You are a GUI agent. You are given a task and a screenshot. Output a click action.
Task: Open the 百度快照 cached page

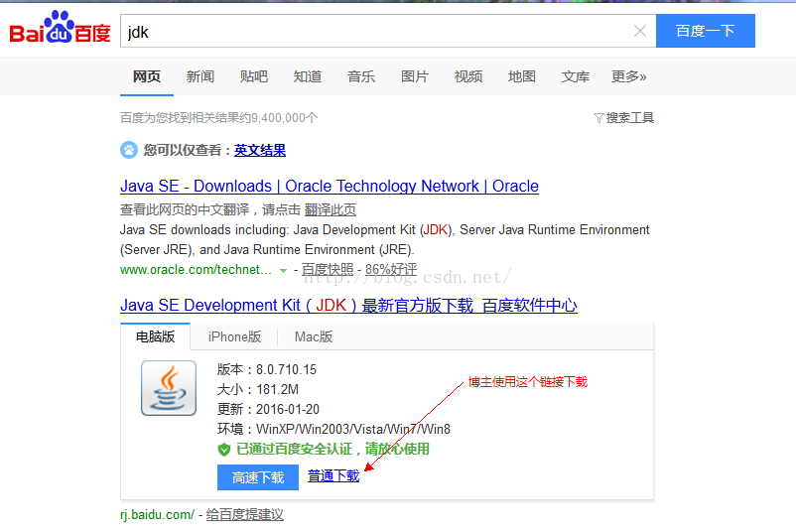(328, 270)
